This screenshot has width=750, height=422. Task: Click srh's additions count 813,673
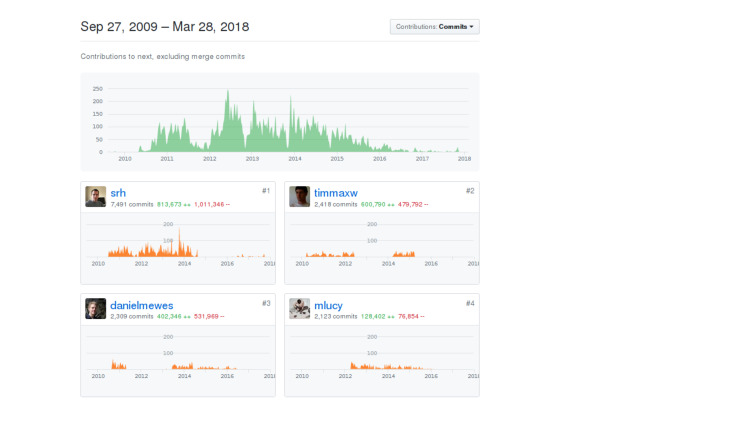[174, 204]
